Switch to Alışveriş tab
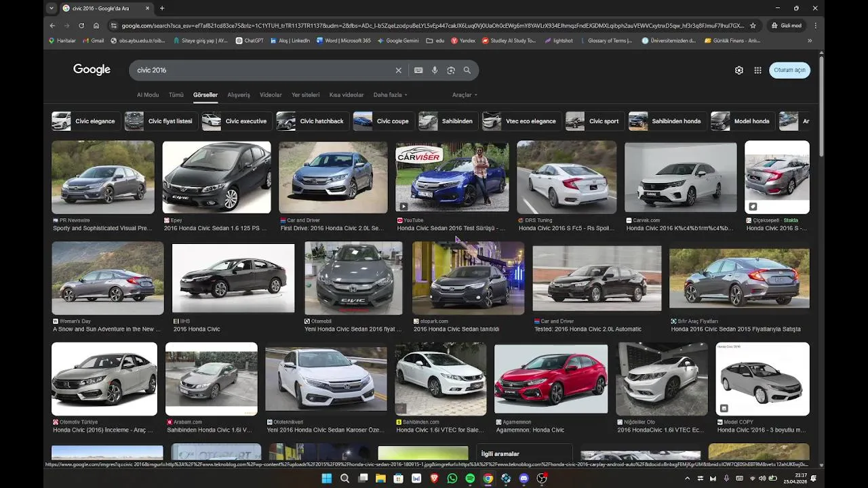 pyautogui.click(x=239, y=95)
